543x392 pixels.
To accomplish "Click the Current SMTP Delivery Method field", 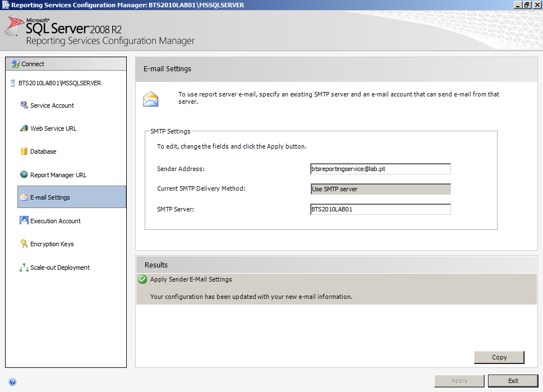I will click(x=380, y=189).
